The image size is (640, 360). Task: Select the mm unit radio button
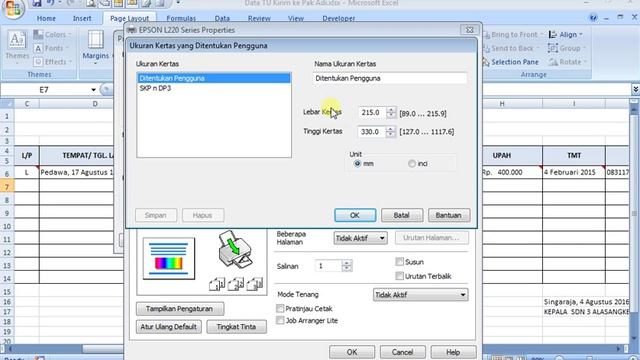pyautogui.click(x=358, y=164)
